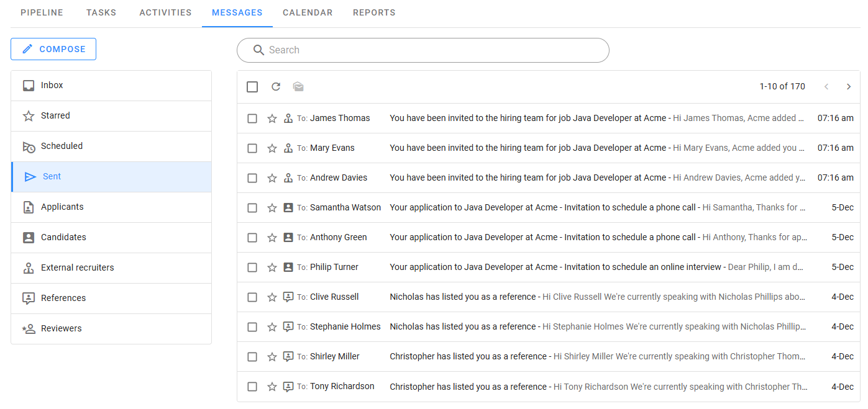Open the External recruiters folder
The height and width of the screenshot is (409, 868).
(77, 268)
